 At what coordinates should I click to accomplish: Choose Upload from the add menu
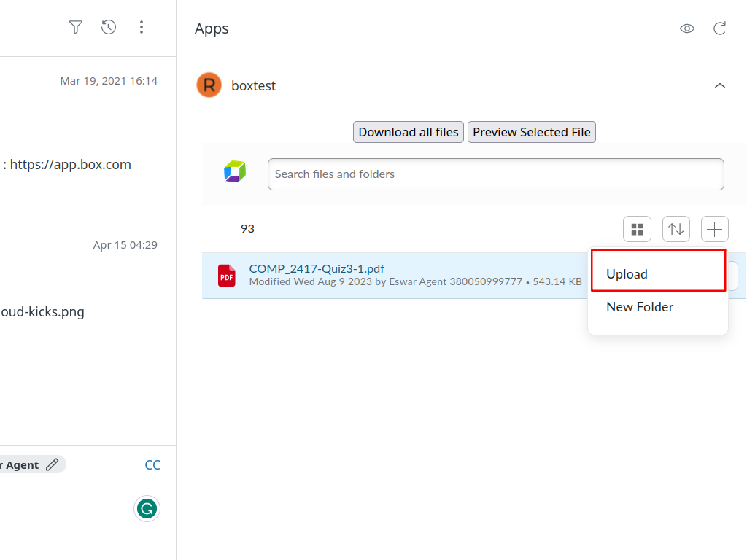[x=627, y=274]
